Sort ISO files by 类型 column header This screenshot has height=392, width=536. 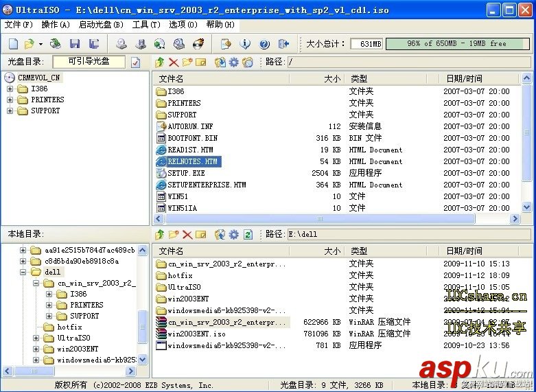click(x=386, y=79)
